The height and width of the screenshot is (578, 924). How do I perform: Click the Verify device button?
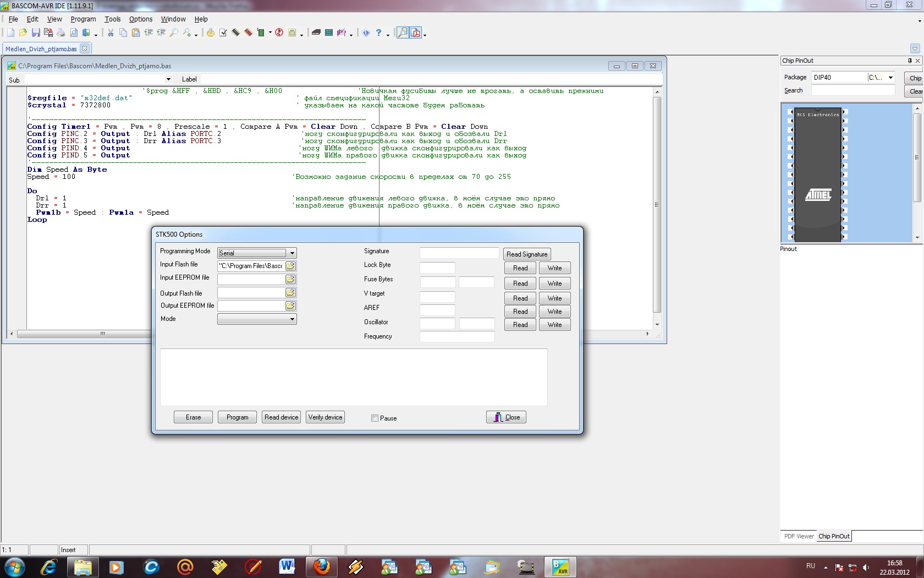click(325, 417)
